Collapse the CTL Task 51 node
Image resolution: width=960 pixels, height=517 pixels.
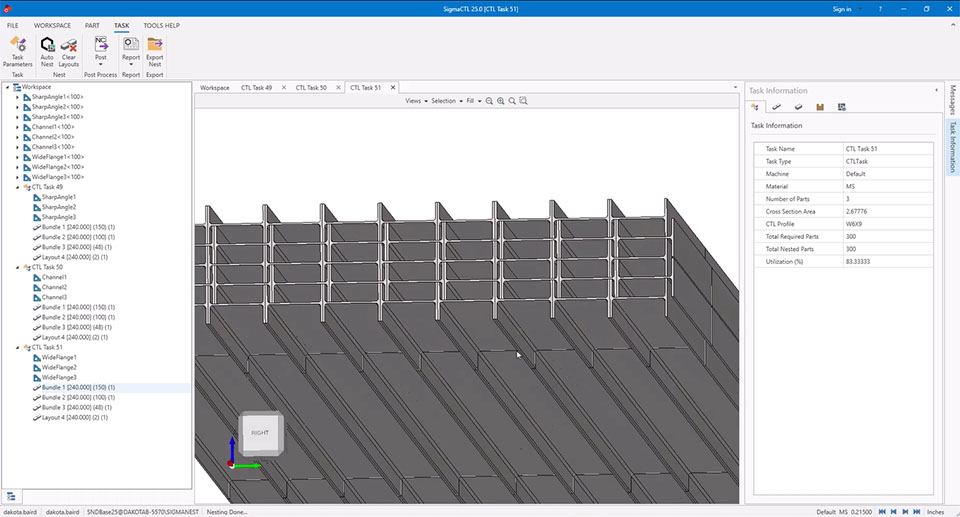click(17, 347)
